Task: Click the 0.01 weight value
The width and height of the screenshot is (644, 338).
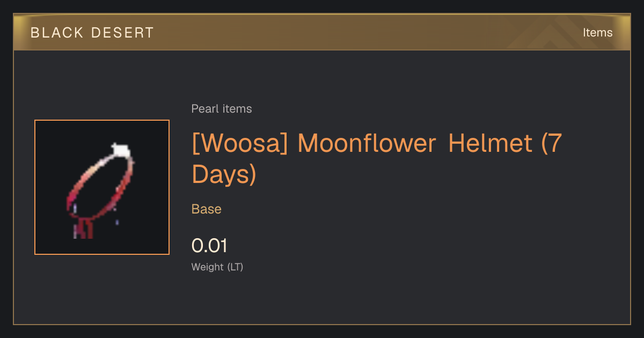Action: click(209, 246)
